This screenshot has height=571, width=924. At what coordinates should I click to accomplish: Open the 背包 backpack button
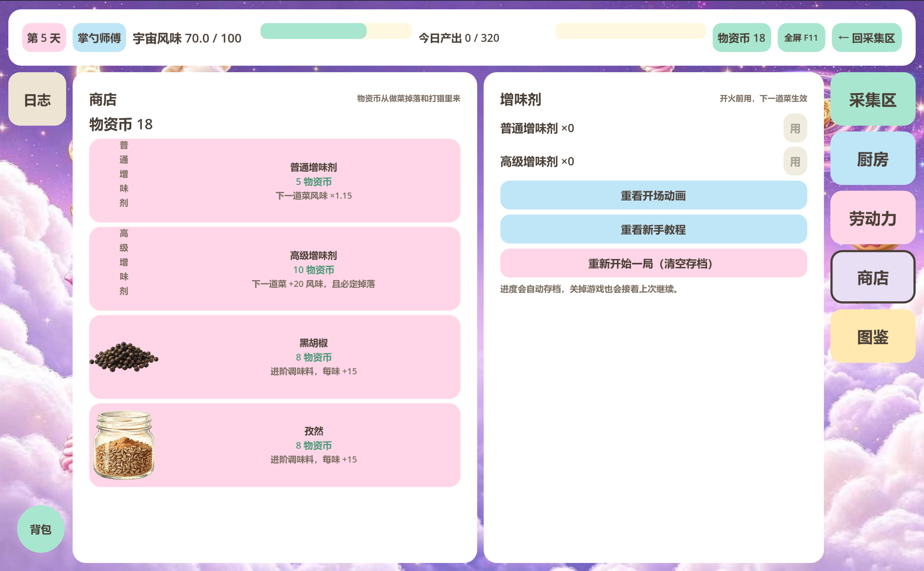[x=41, y=529]
